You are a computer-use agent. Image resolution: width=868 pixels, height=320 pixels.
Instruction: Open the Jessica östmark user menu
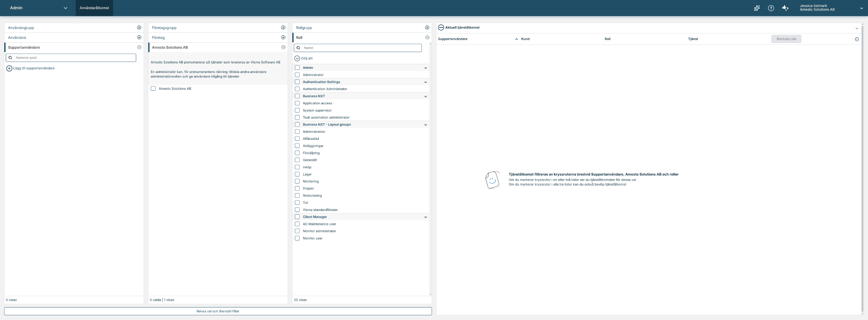[831, 8]
